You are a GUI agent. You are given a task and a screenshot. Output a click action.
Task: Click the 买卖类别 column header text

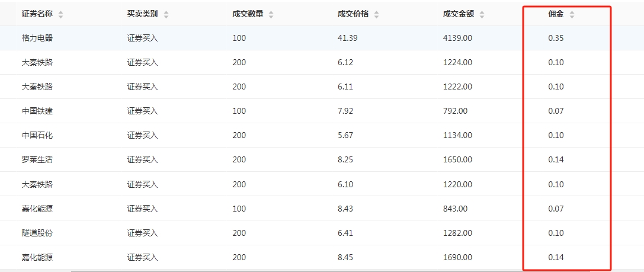click(142, 14)
